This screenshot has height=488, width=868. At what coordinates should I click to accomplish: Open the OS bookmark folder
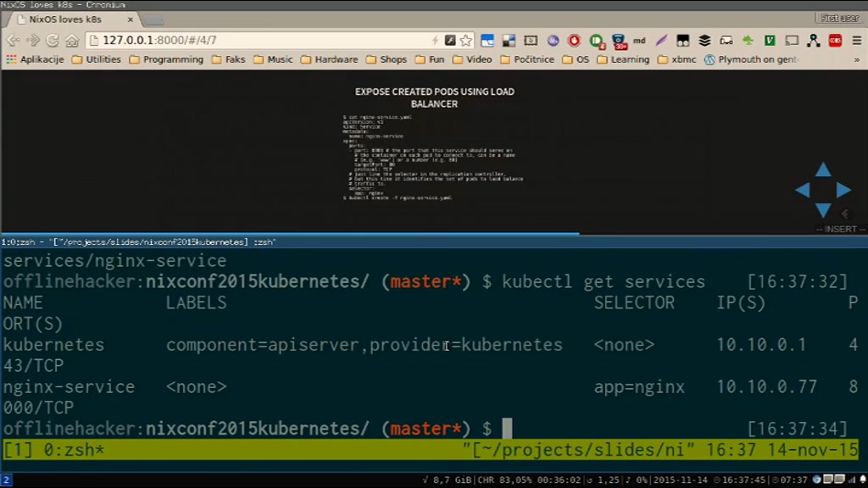(576, 59)
